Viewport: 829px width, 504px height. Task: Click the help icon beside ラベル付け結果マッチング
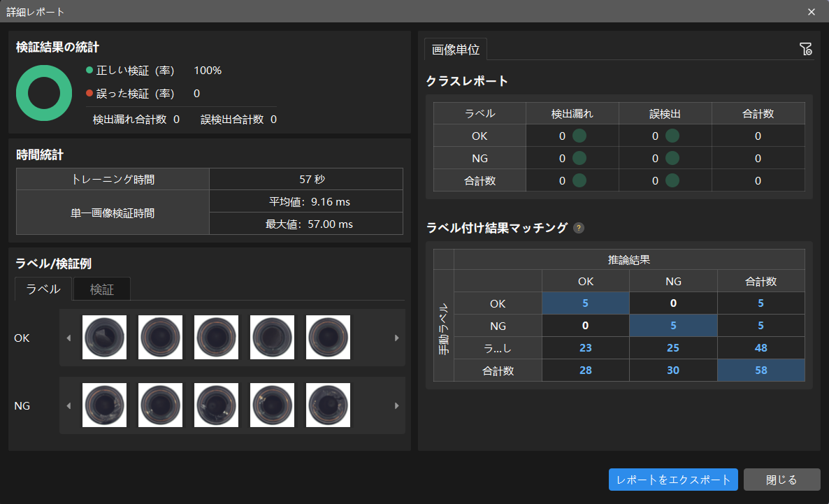tap(579, 228)
